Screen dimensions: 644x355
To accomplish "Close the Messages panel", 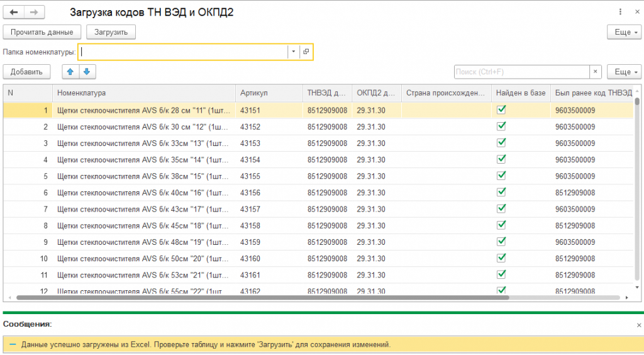I will pyautogui.click(x=639, y=325).
